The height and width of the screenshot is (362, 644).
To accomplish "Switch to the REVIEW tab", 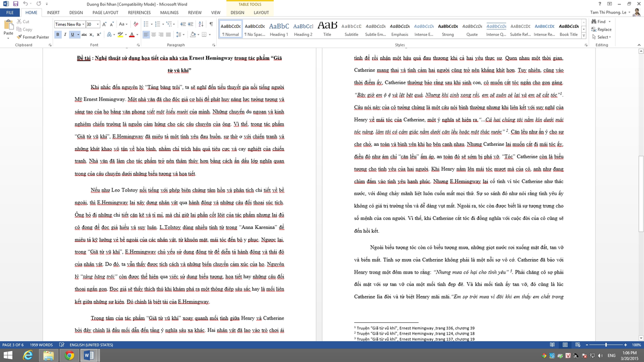I will [x=195, y=12].
